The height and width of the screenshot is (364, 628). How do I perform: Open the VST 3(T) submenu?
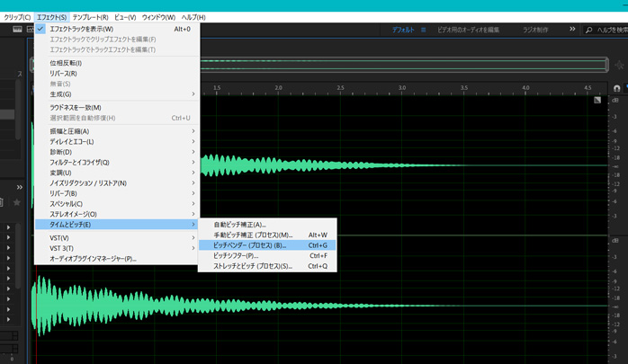[62, 248]
